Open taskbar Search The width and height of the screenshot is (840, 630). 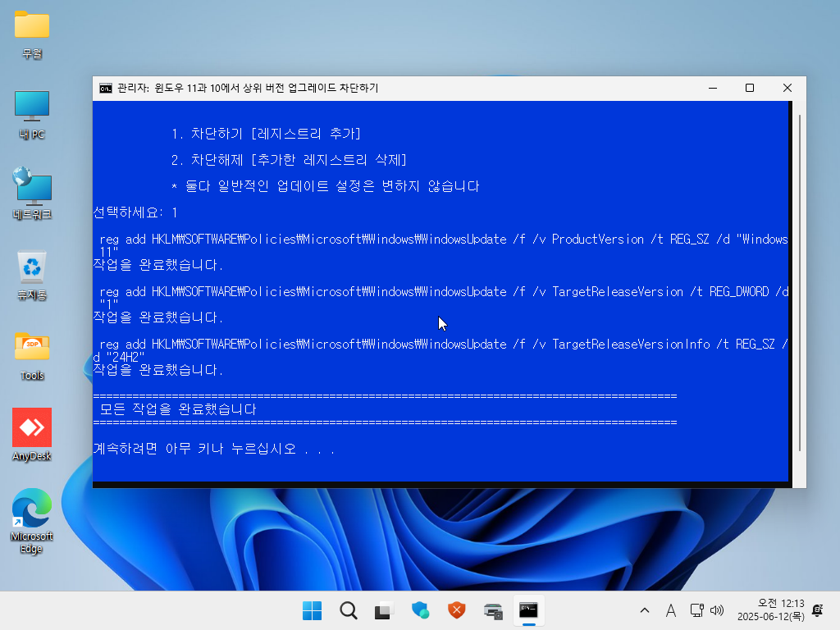[348, 610]
